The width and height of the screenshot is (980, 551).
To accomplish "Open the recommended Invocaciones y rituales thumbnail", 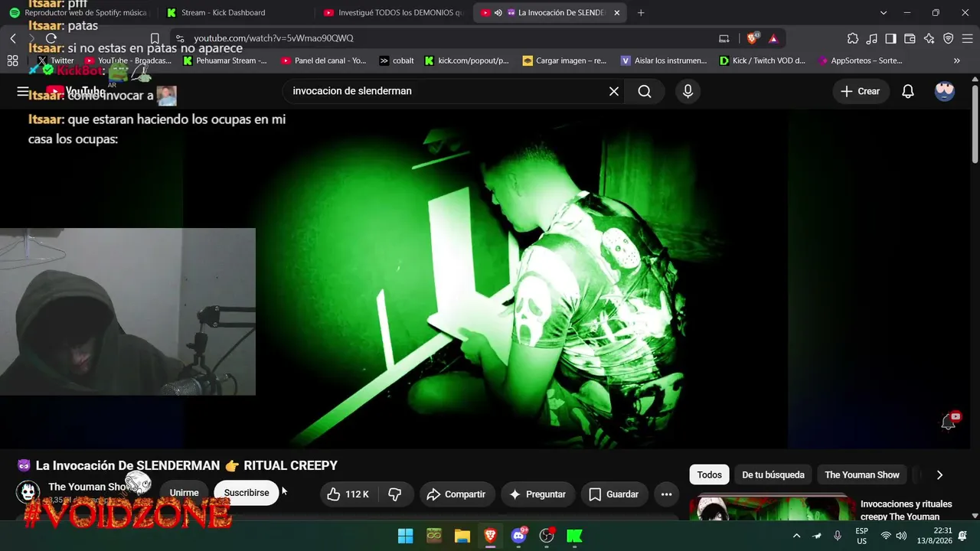I will click(x=773, y=509).
